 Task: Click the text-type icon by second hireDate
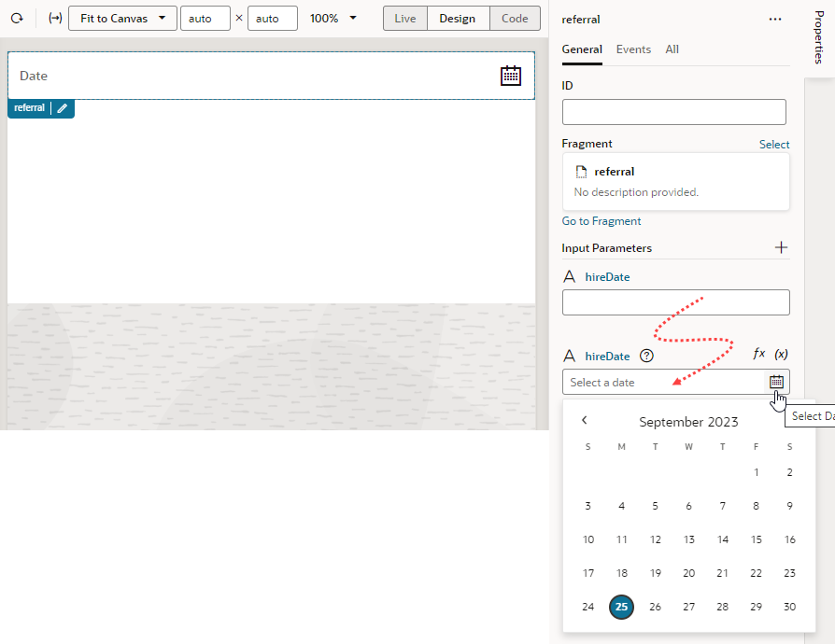pos(569,356)
